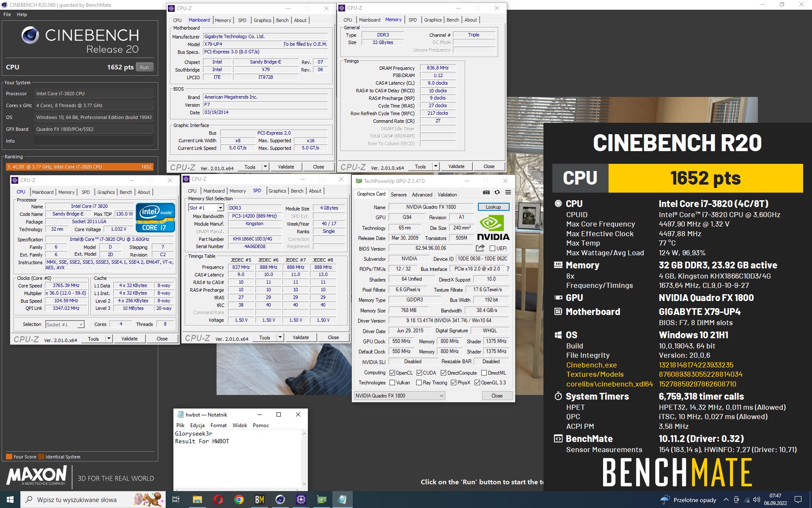This screenshot has width=812, height=508.
Task: Toggle the DirectCompute checkbox
Action: point(443,373)
